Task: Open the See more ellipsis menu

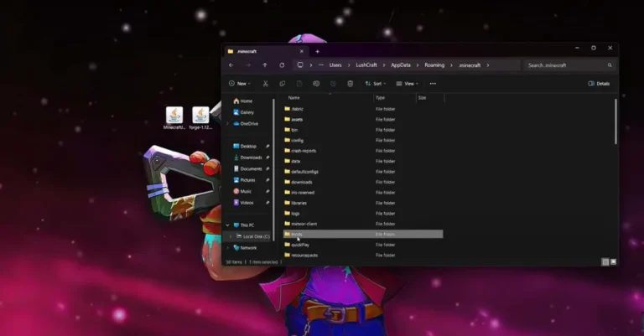Action: click(x=433, y=84)
